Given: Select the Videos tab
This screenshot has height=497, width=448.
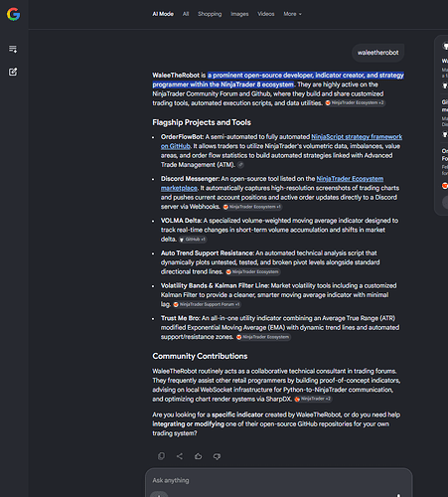Looking at the screenshot, I should (266, 14).
